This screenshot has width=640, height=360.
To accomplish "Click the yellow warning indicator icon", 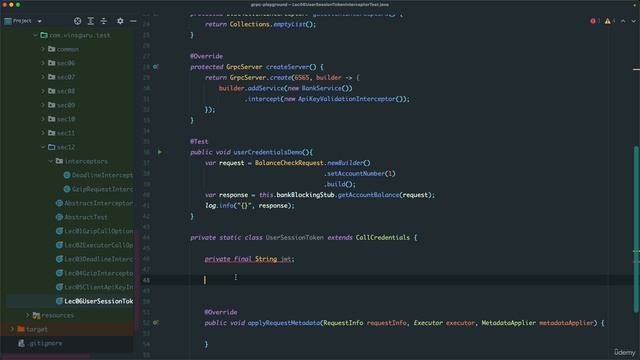I will pos(607,21).
